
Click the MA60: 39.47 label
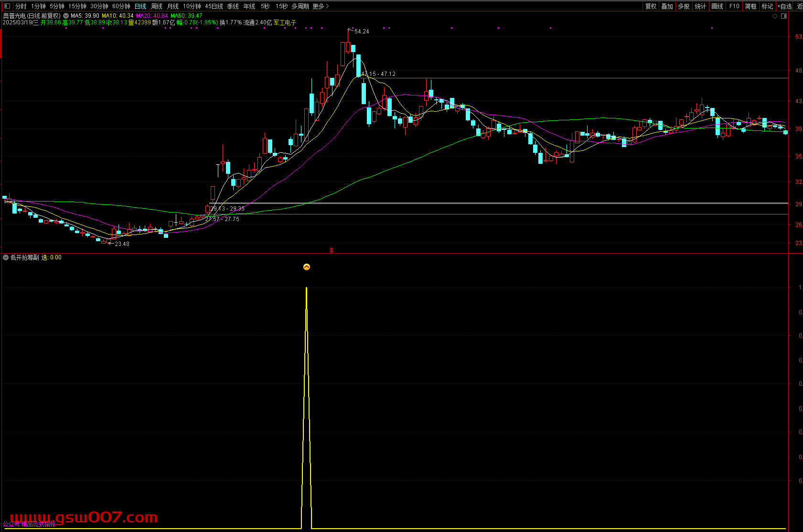[x=186, y=16]
